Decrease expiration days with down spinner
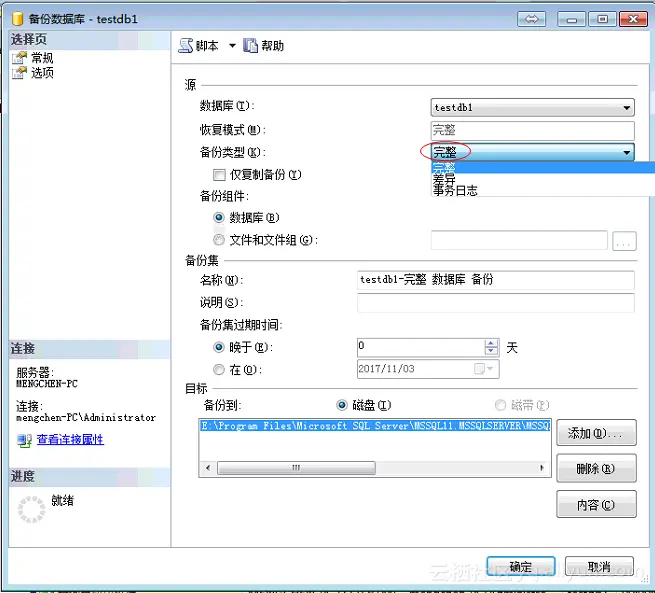Image resolution: width=655 pixels, height=593 pixels. point(491,351)
